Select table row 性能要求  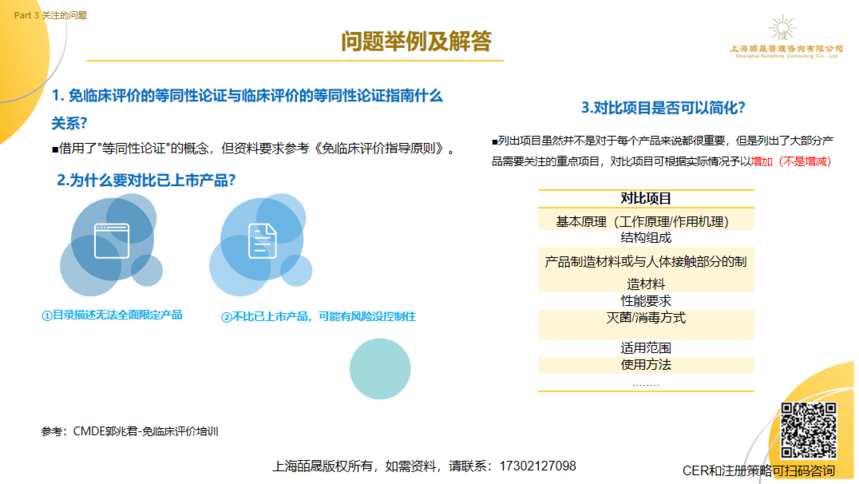[646, 301]
